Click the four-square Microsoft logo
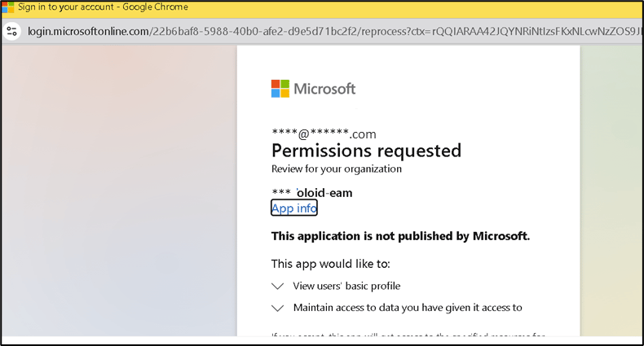This screenshot has height=346, width=644. (280, 89)
